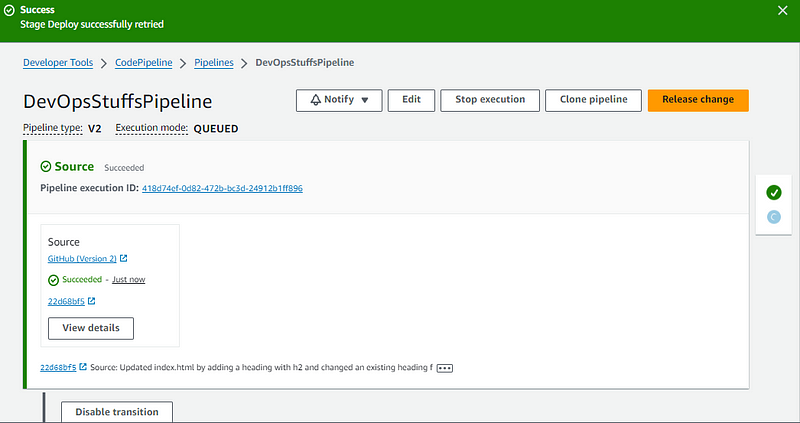
Task: Click the orange Release change button
Action: tap(698, 100)
